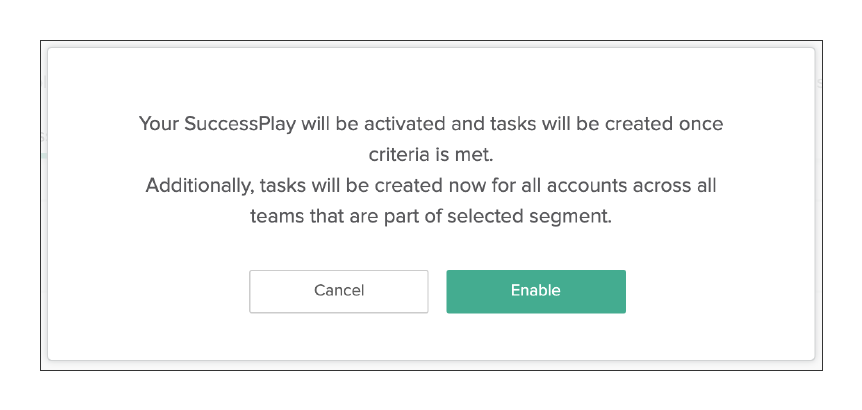Click empty dialog area between Cancel and Enable
Screen dimensions: 862x410
point(438,291)
